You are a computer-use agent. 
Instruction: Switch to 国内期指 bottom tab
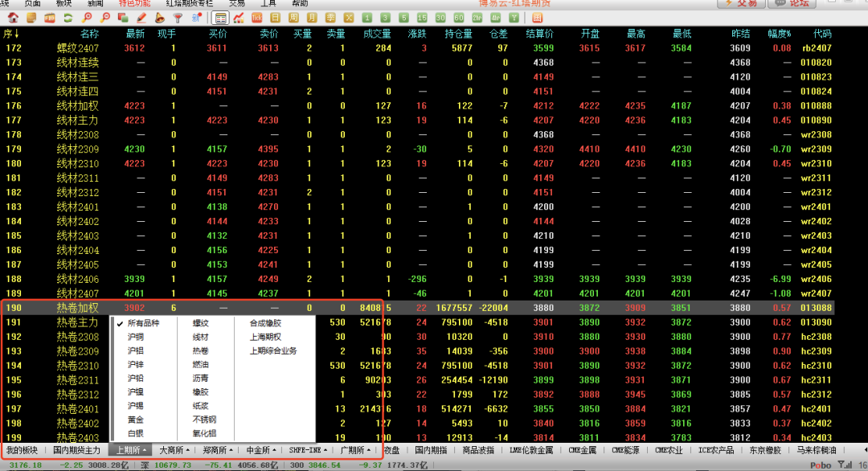tap(431, 451)
